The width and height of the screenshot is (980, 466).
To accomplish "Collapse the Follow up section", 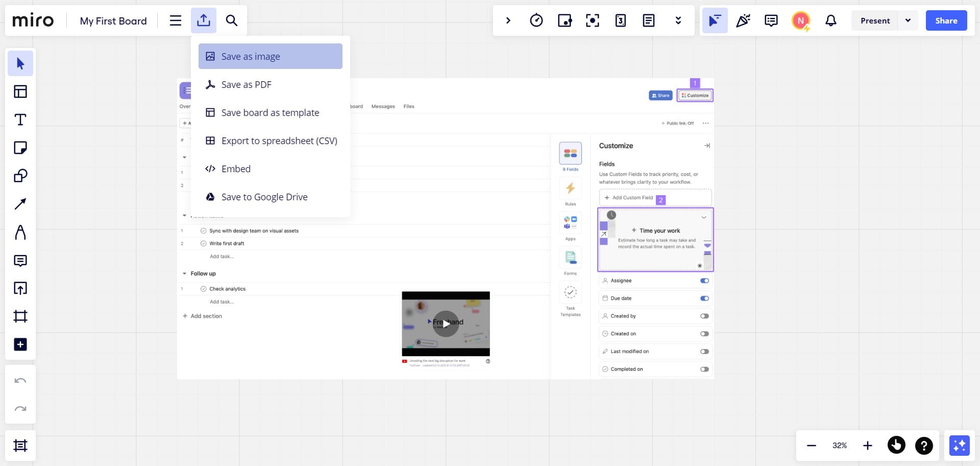I will click(x=185, y=274).
